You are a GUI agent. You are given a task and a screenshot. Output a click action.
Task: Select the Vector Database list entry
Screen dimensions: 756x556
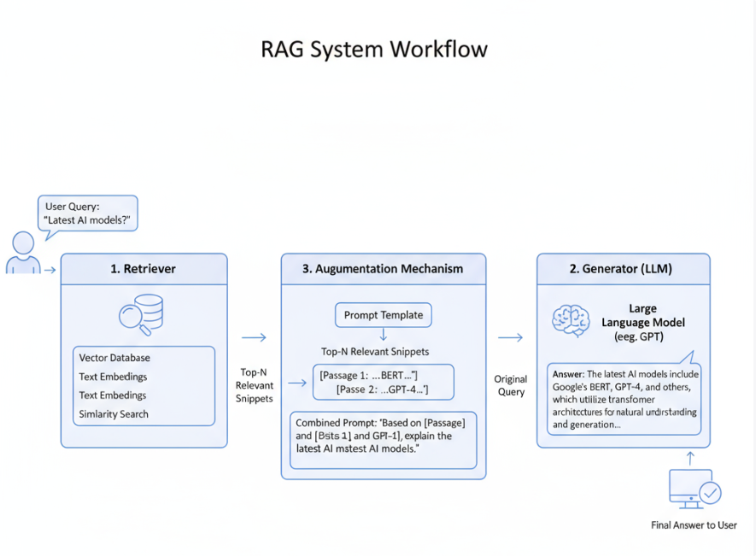pos(114,358)
